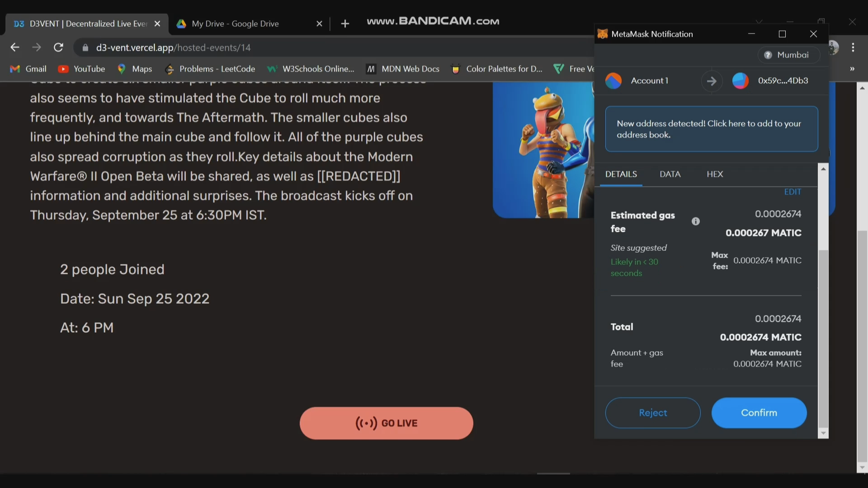The height and width of the screenshot is (488, 868).
Task: Click the 0.000267 MATIC gas fee value
Action: (764, 233)
